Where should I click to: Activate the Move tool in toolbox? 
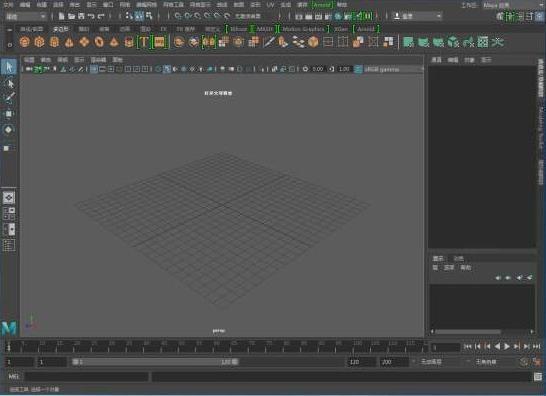[9, 114]
